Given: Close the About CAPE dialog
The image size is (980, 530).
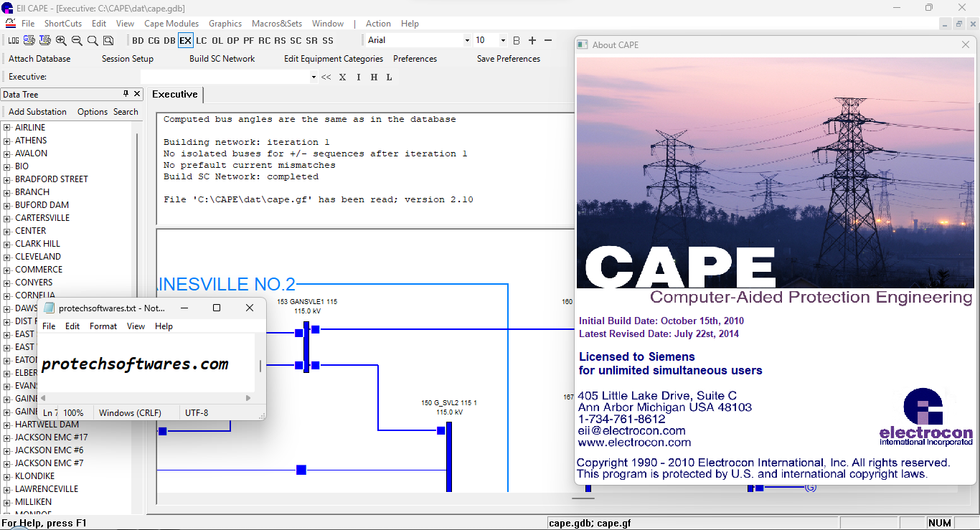Looking at the screenshot, I should coord(966,44).
